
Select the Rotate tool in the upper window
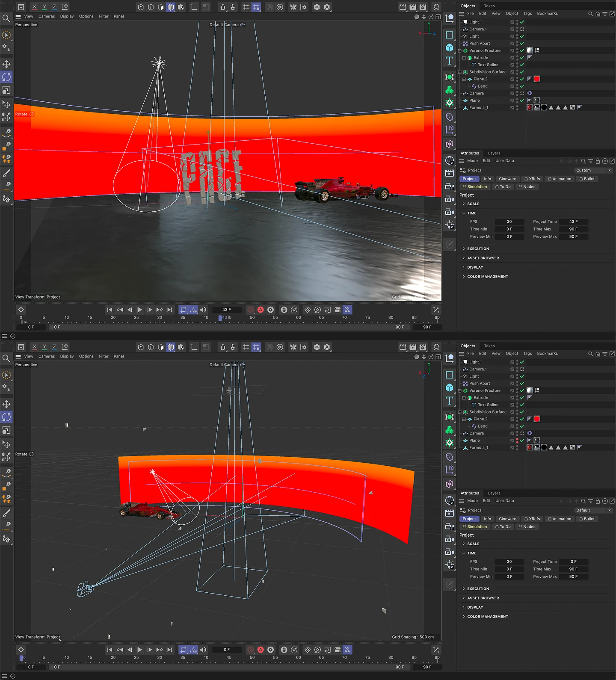[x=6, y=77]
